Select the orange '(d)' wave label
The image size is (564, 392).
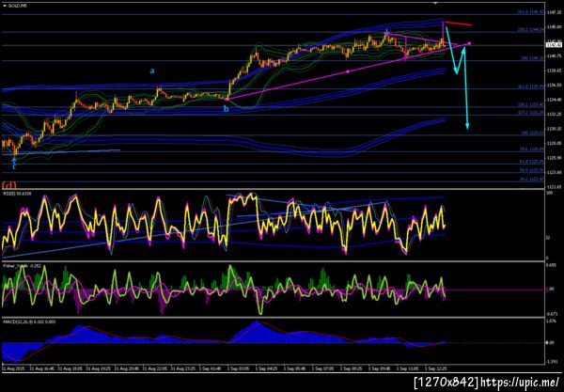point(9,185)
